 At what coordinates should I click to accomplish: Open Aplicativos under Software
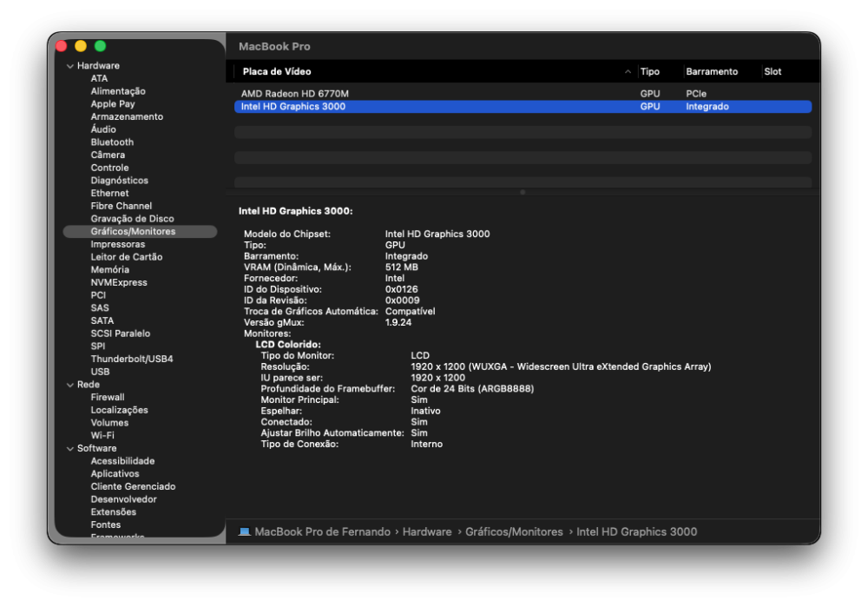click(x=115, y=473)
